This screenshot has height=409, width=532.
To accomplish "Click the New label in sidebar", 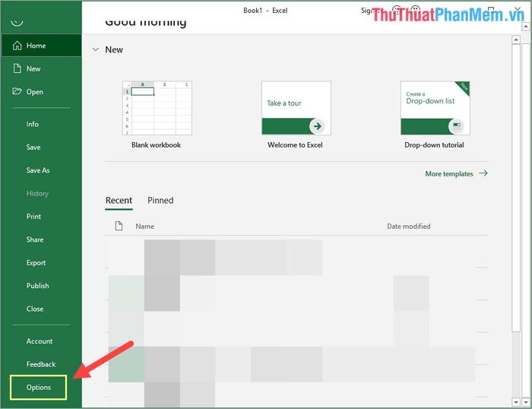I will point(33,68).
